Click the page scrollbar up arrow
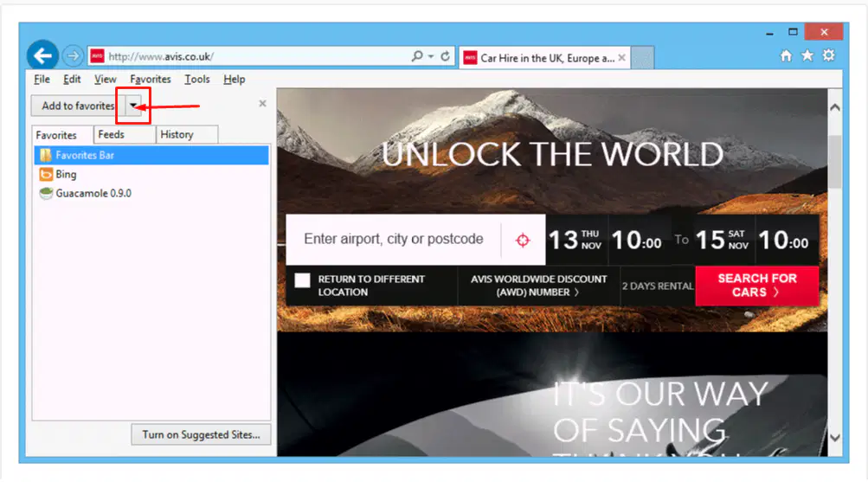The height and width of the screenshot is (482, 868). coord(835,107)
